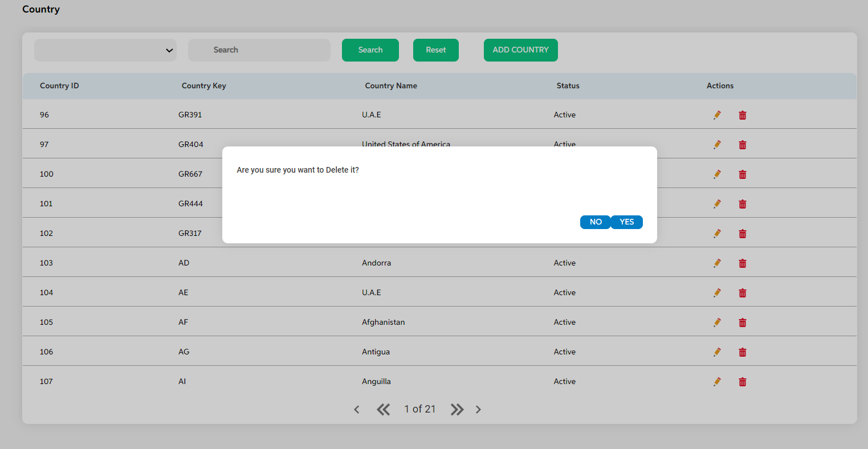Click Country ID 107 cell
This screenshot has height=449, width=868.
(x=46, y=382)
